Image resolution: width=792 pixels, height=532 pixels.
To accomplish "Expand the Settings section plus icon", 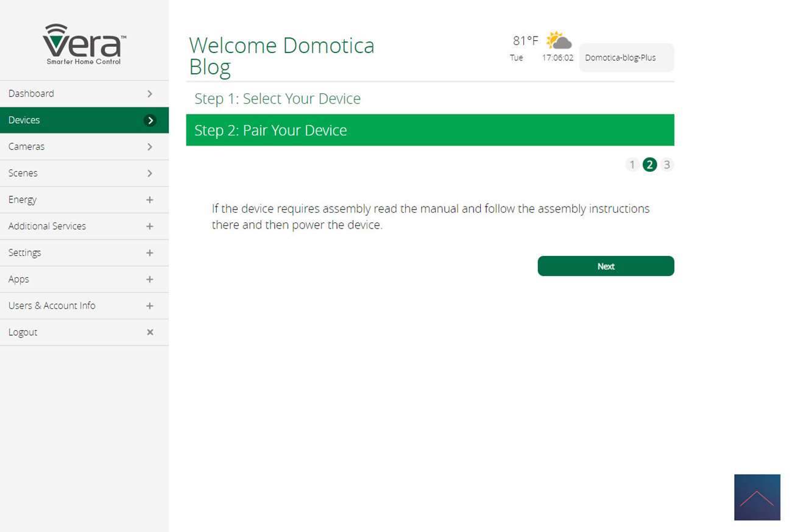I will point(150,253).
